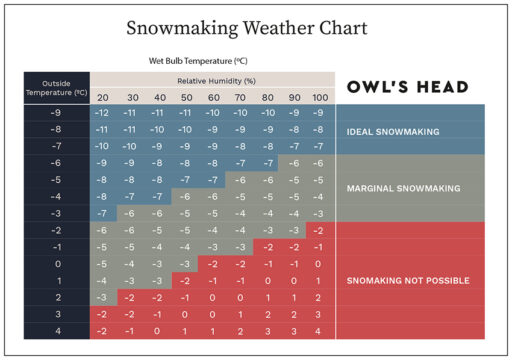Select the -6 outside temperature row label
The width and height of the screenshot is (512, 360).
click(x=56, y=163)
